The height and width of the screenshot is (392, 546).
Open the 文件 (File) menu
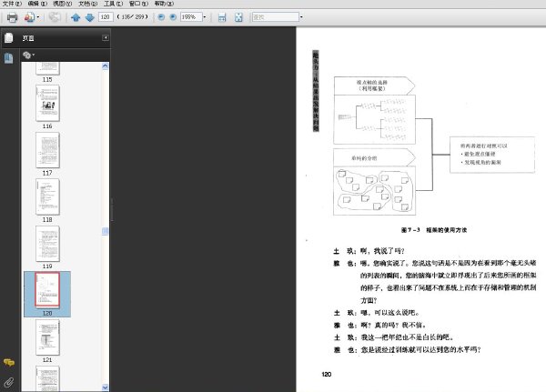click(x=12, y=4)
